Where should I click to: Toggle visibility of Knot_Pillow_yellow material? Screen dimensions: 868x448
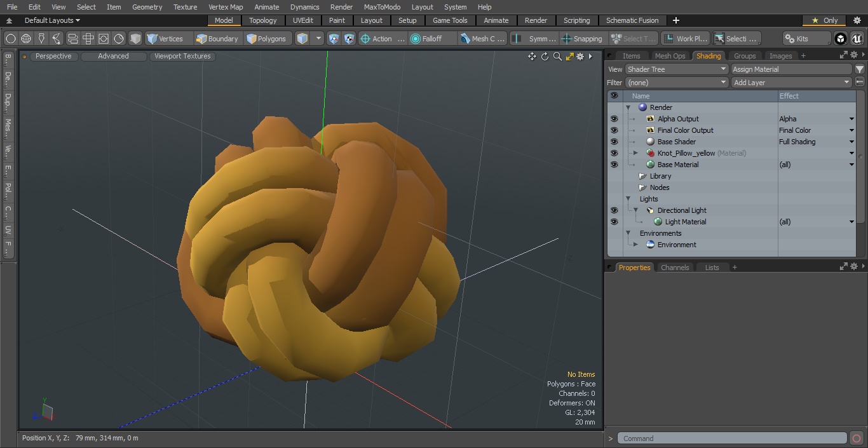coord(614,153)
